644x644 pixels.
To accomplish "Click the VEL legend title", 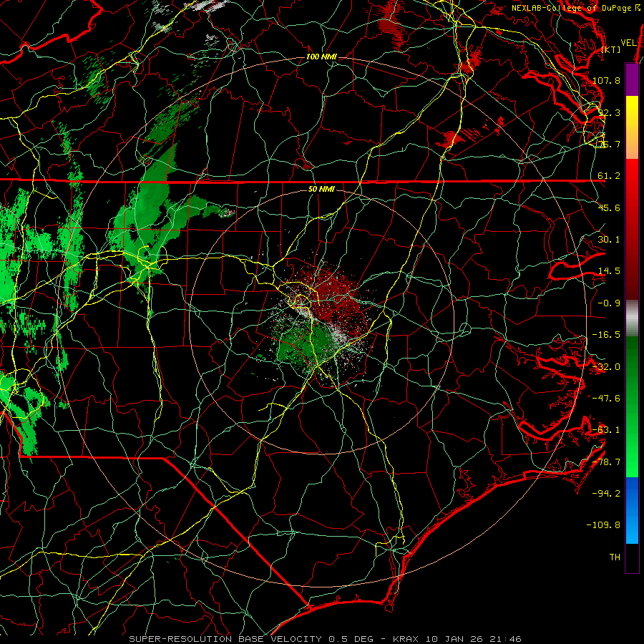I will pyautogui.click(x=628, y=43).
